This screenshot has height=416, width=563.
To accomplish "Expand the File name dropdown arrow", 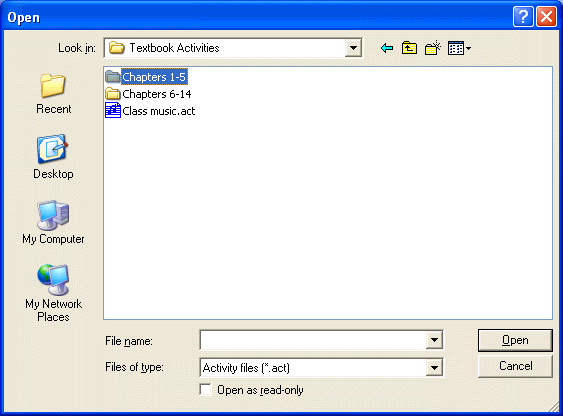I will pos(434,340).
